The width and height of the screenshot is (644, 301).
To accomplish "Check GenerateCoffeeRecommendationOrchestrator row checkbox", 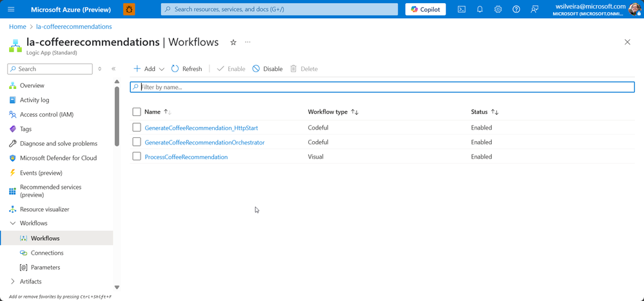I will pos(137,142).
